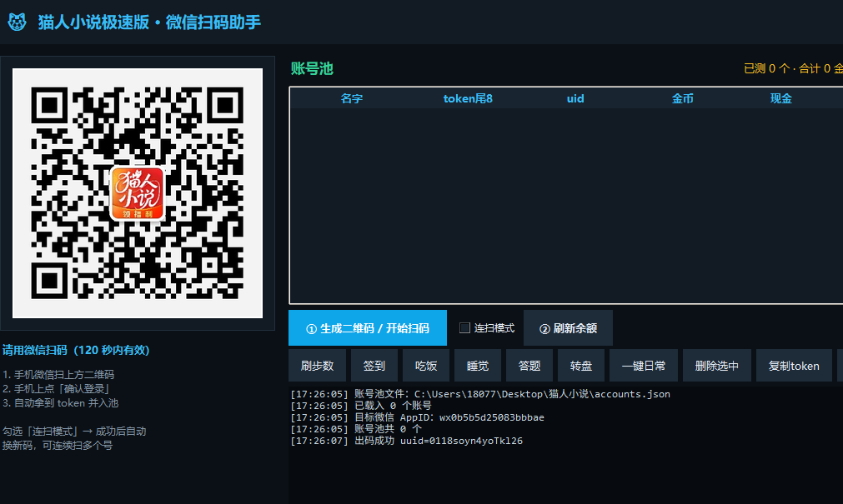Click instruction step 2 手机上点「确认登录」

coord(56,388)
